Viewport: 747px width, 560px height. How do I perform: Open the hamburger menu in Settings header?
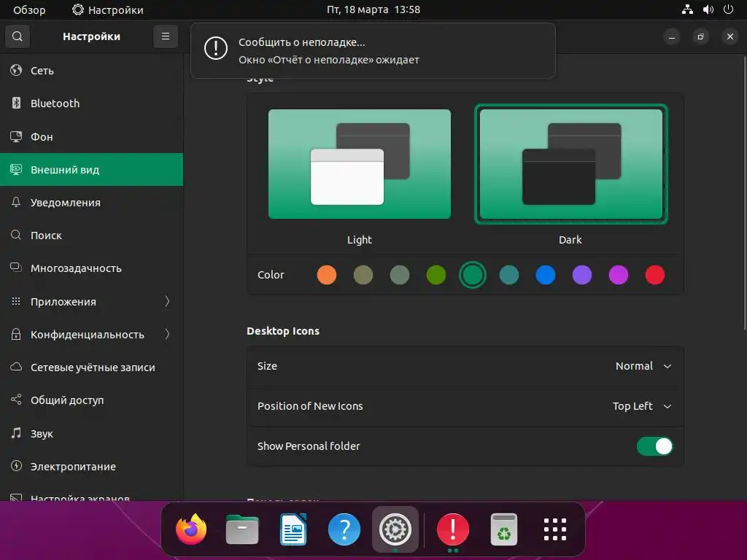point(166,36)
